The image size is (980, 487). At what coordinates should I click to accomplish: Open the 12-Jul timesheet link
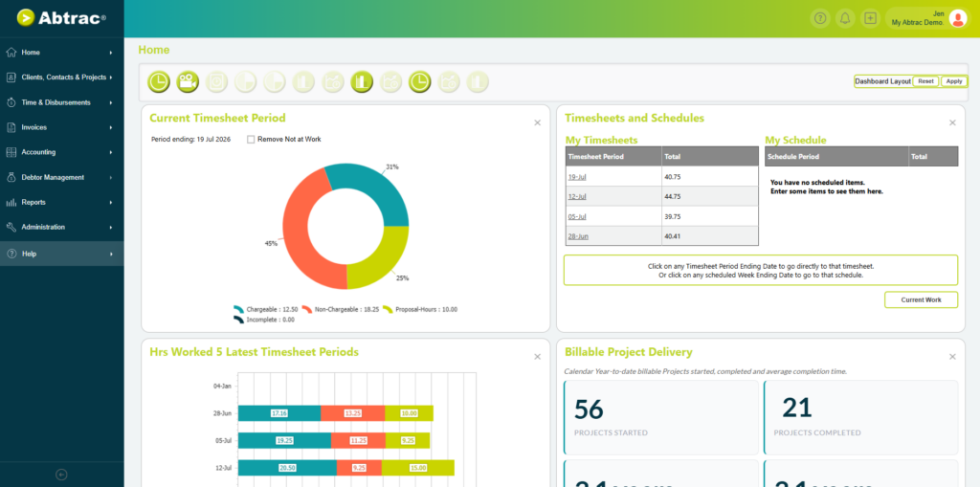pos(577,196)
